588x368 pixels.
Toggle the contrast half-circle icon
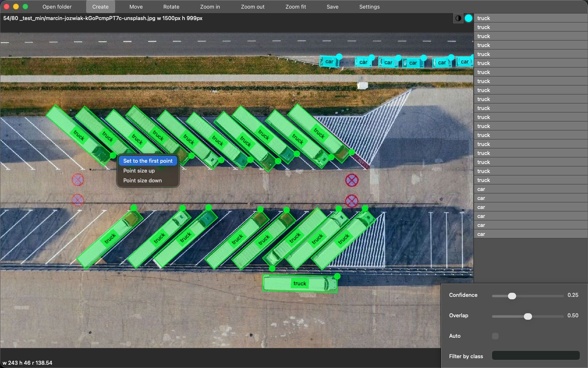tap(458, 18)
